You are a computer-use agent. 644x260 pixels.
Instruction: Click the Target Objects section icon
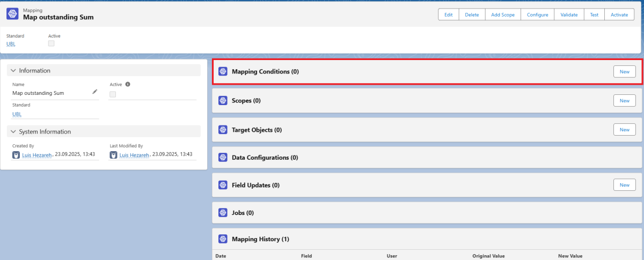click(223, 130)
